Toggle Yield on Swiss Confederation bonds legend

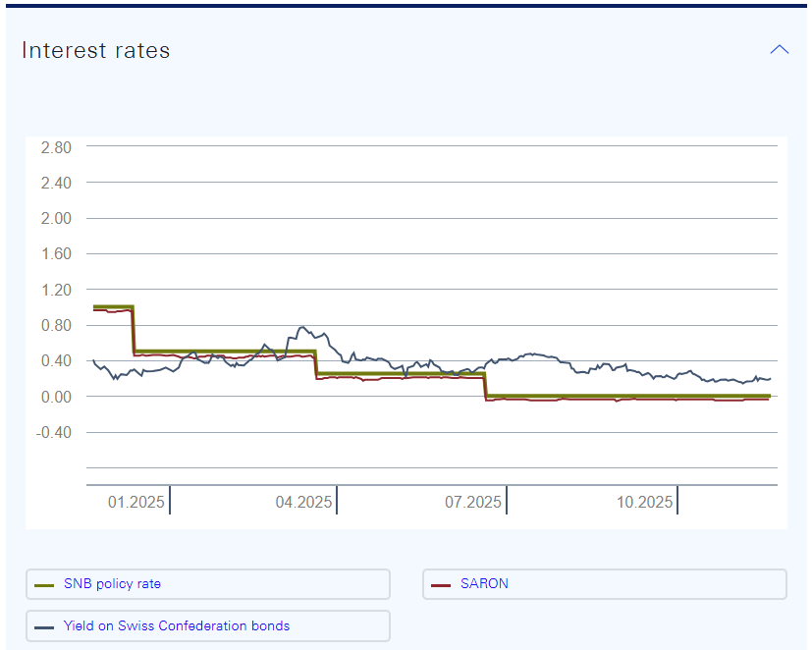click(176, 625)
